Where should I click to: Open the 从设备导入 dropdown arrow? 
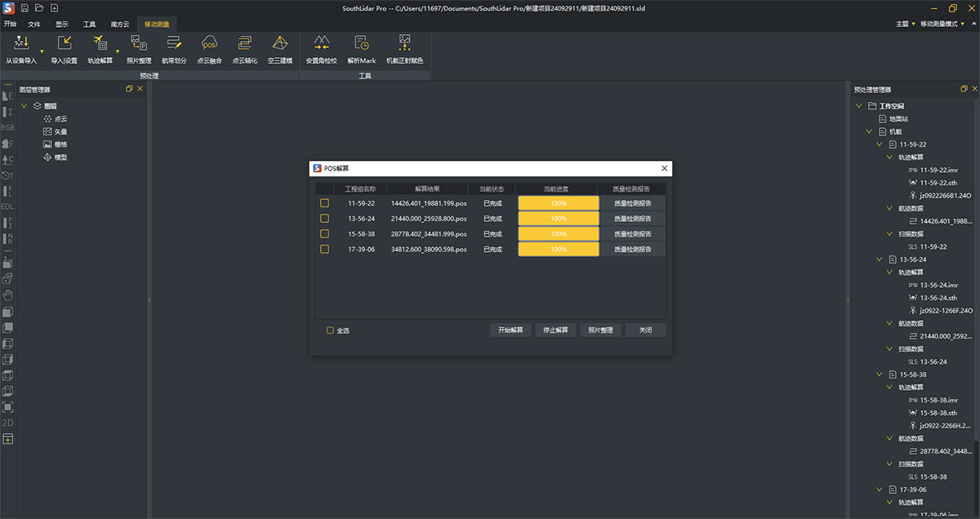(x=40, y=52)
